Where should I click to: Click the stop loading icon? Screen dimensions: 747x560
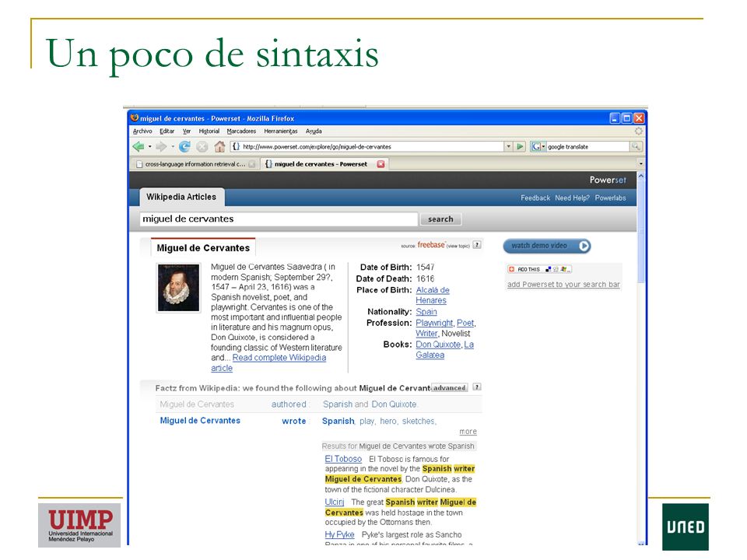[x=202, y=147]
